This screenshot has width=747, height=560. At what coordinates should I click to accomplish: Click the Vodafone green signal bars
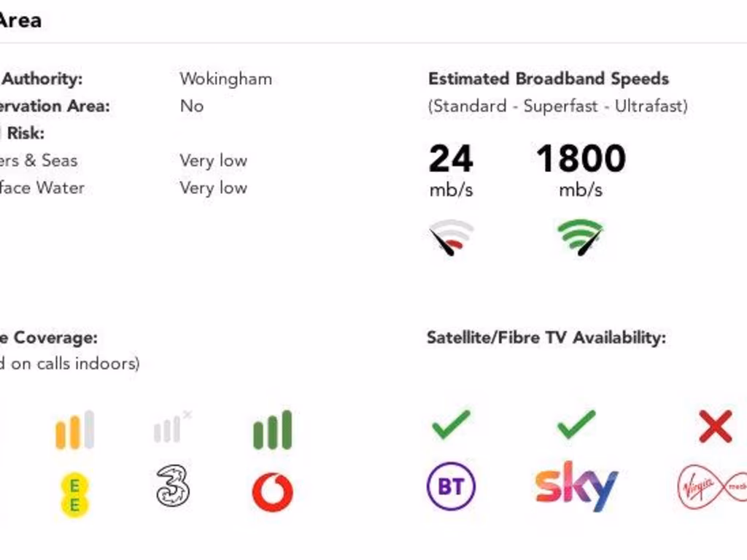point(272,430)
